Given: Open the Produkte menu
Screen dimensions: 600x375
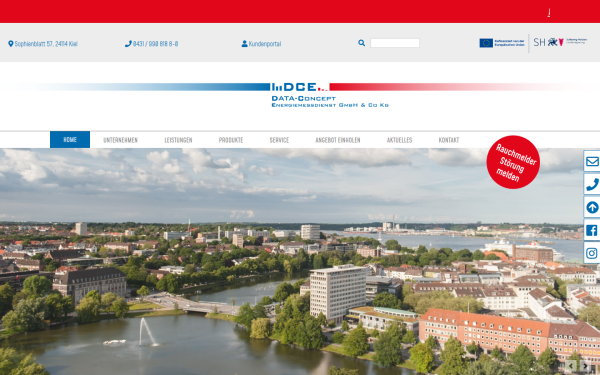Looking at the screenshot, I should pyautogui.click(x=231, y=140).
